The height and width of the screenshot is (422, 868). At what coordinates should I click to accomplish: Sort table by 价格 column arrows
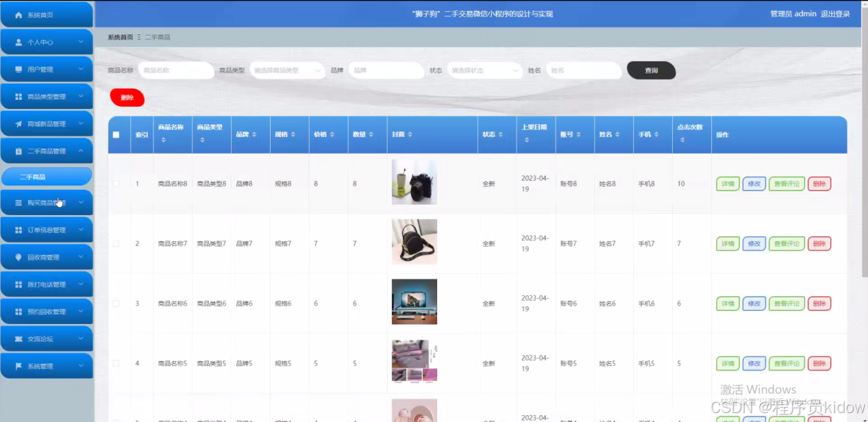click(332, 135)
